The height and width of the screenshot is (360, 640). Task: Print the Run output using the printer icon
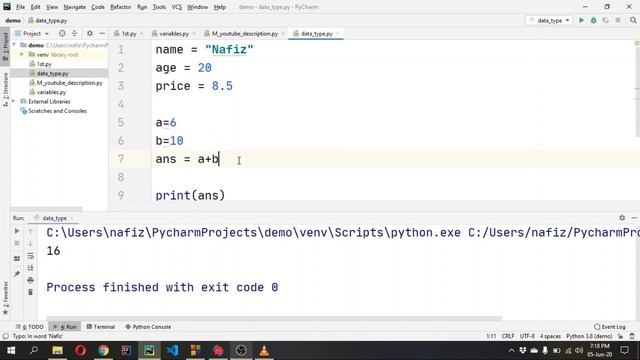(30, 280)
